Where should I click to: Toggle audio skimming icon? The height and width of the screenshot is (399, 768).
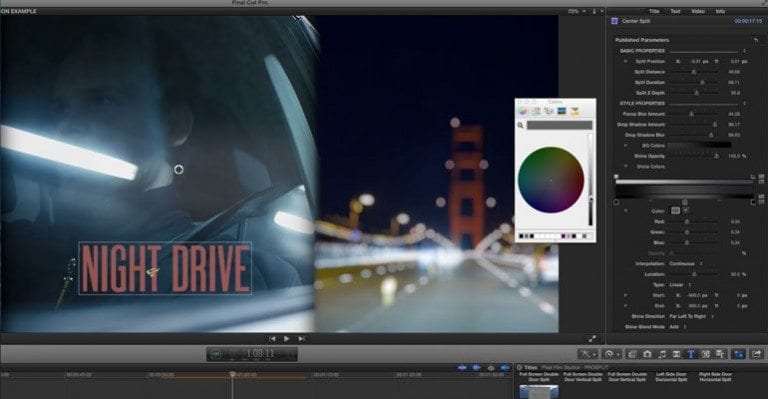477,368
